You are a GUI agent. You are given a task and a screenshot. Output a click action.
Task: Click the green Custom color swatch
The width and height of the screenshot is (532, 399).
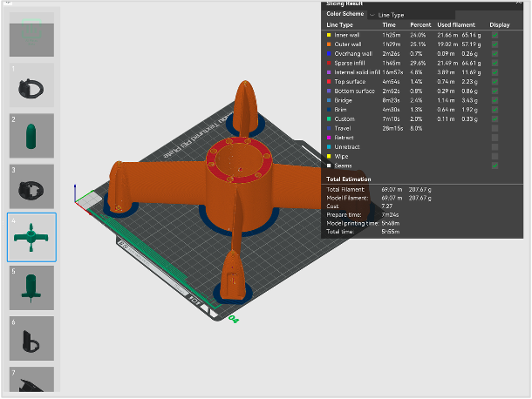point(329,119)
